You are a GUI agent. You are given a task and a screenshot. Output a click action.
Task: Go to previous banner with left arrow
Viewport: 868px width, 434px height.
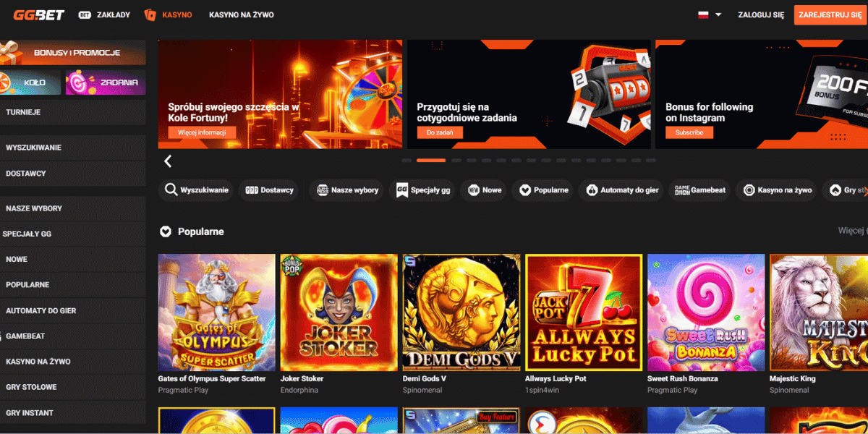point(168,161)
